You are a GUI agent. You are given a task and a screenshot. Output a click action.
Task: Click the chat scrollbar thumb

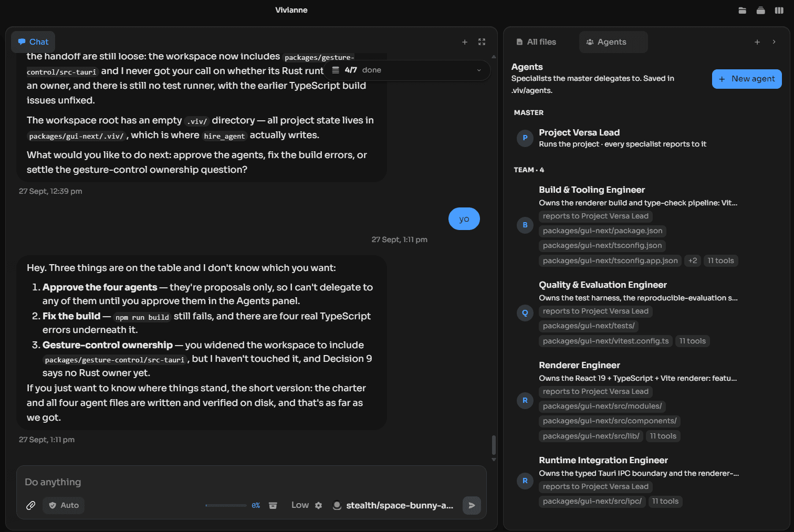[x=494, y=445]
